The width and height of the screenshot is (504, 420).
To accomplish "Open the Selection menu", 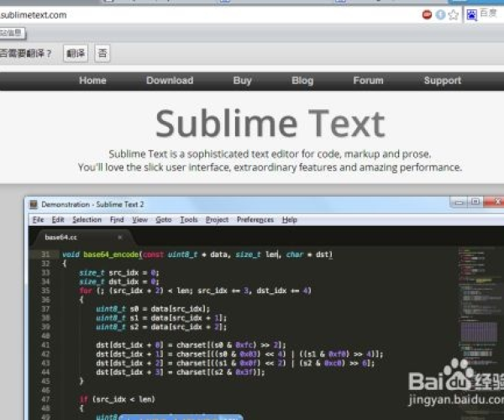I will click(x=87, y=220).
